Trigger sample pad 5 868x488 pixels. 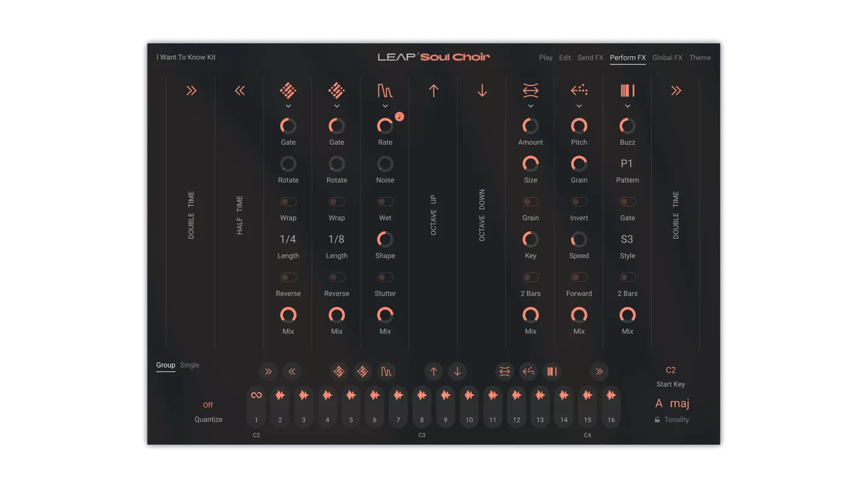pos(351,407)
